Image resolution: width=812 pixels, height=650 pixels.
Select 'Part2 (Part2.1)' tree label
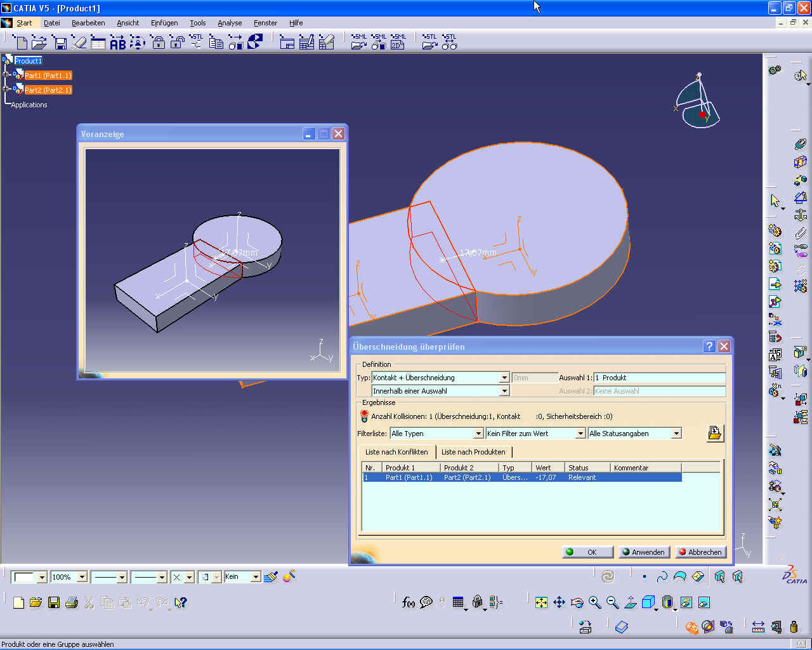coord(48,90)
